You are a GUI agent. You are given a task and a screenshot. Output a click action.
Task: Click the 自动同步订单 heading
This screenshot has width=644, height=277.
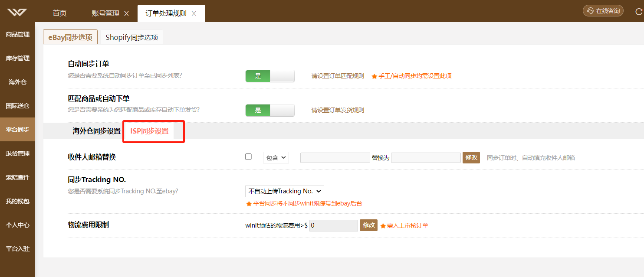point(88,64)
